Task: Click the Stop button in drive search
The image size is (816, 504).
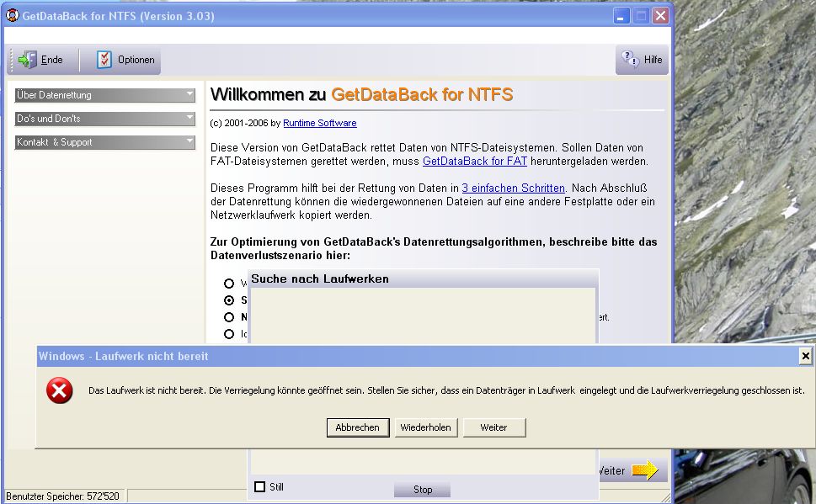Action: tap(422, 490)
